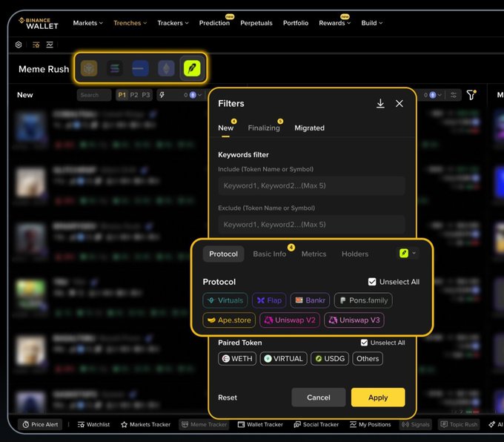Click the Include keywords input field
This screenshot has height=442, width=504.
coord(311,185)
